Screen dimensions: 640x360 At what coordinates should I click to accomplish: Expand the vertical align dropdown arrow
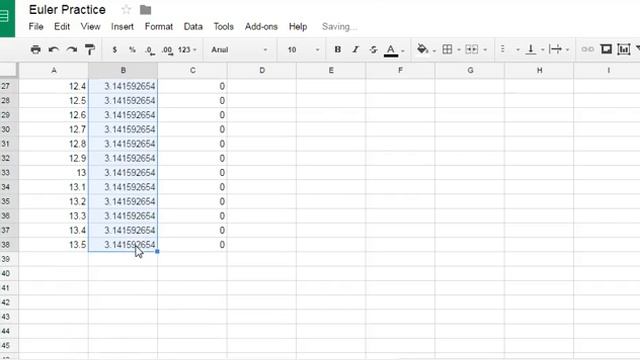542,50
